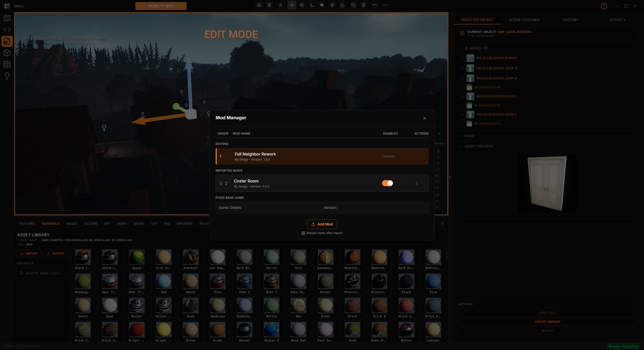Open the lightbulb icon in left sidebar
The image size is (644, 350).
(x=7, y=76)
